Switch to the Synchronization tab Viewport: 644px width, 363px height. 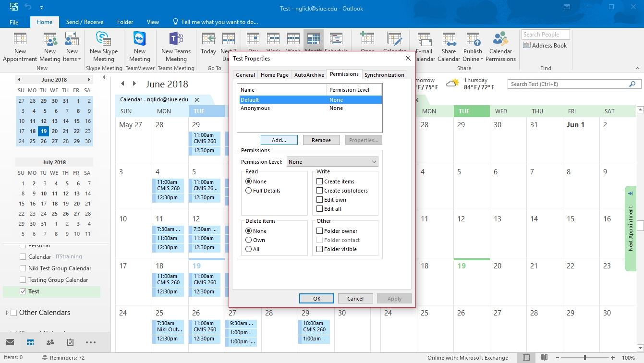click(384, 75)
